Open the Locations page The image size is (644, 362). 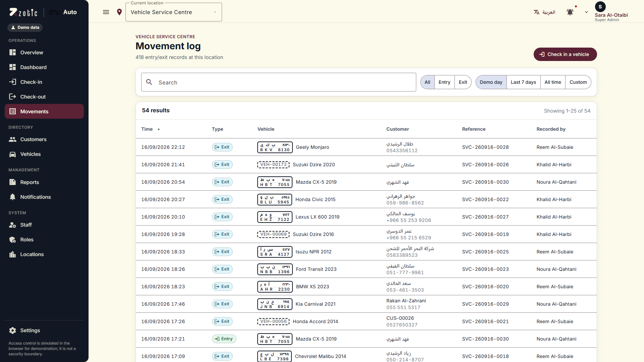click(44, 254)
